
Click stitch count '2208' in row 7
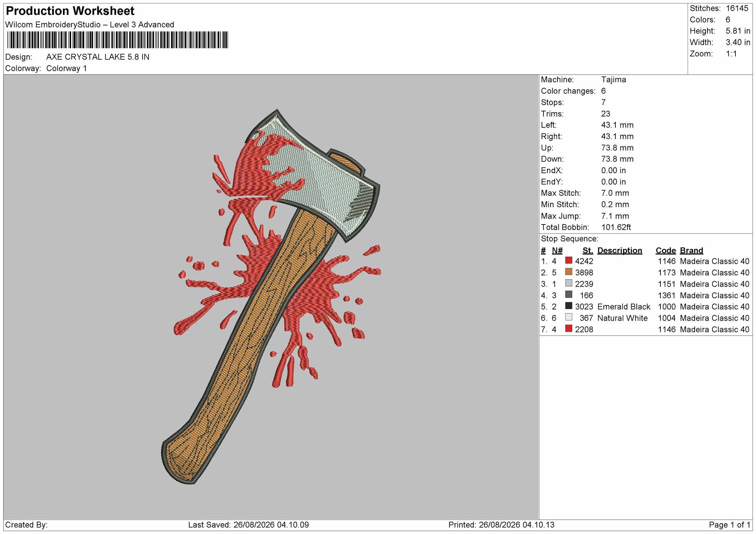pyautogui.click(x=584, y=330)
